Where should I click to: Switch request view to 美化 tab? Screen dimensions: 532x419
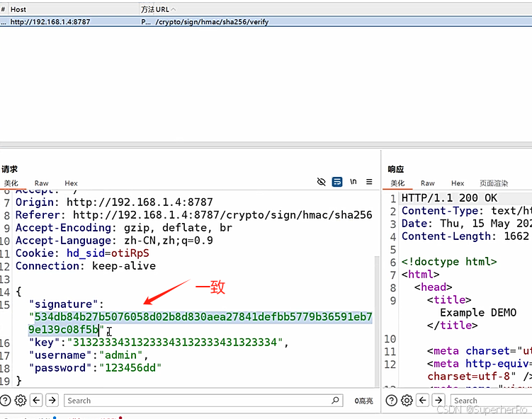click(x=11, y=183)
